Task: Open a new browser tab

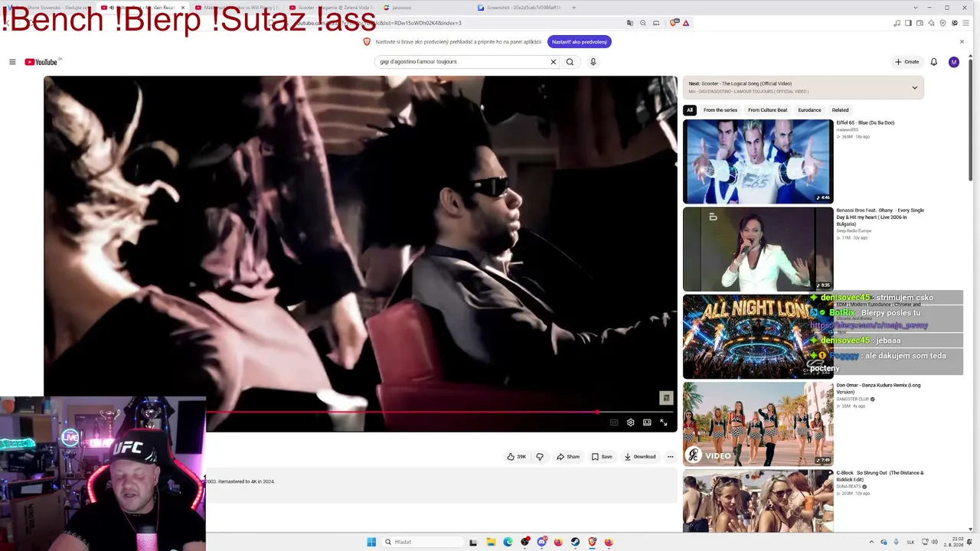Action: (x=573, y=8)
